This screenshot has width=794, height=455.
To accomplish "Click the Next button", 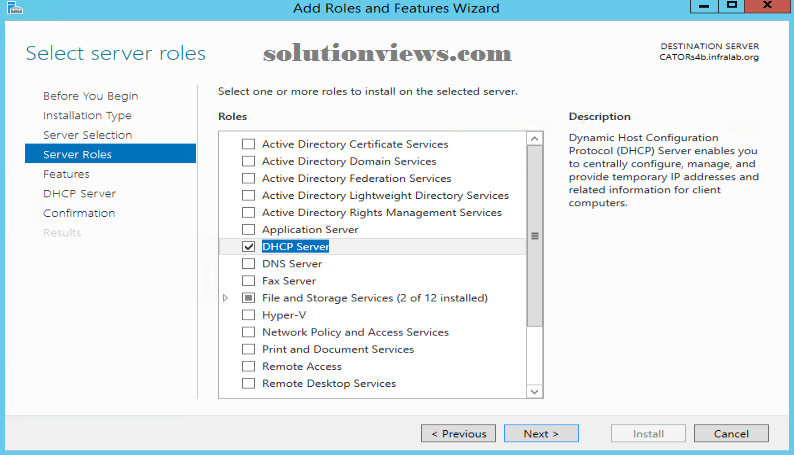I will tap(541, 434).
